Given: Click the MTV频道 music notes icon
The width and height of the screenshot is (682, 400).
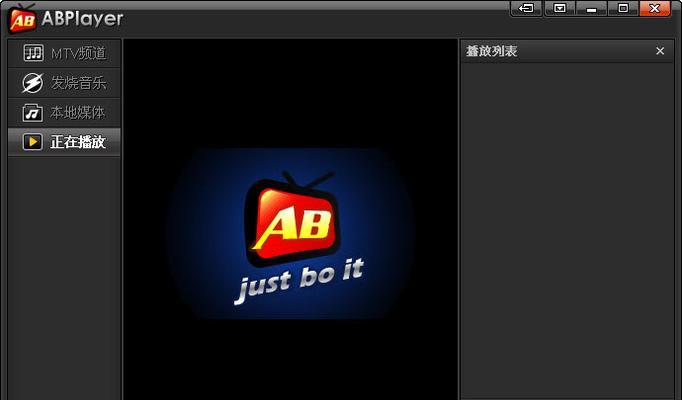Looking at the screenshot, I should pos(33,53).
